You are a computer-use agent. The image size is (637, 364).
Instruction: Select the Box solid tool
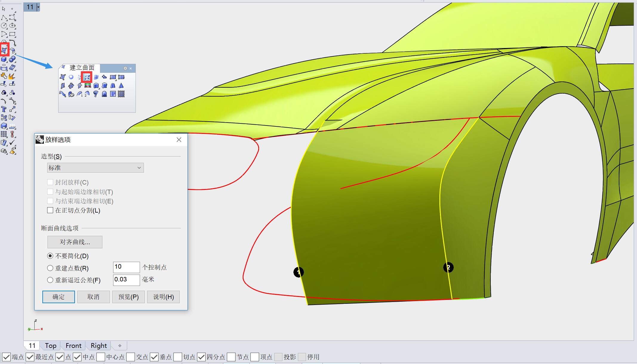[4, 59]
